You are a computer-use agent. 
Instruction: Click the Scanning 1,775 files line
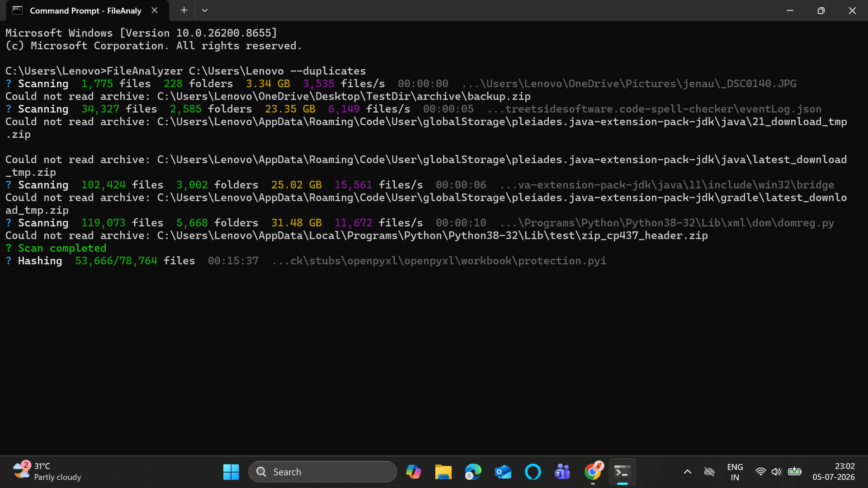(401, 84)
